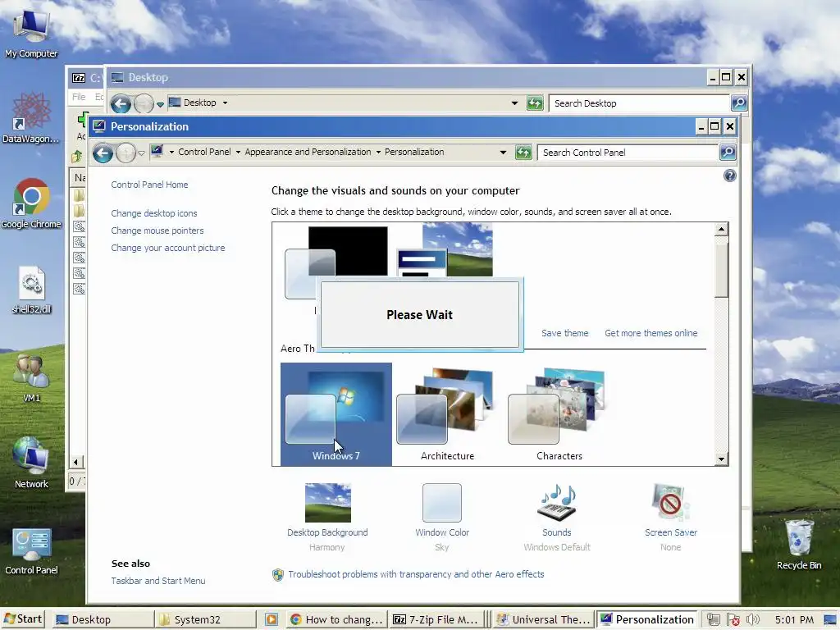Click Control Panel Home link
The image size is (840, 630).
tap(149, 185)
